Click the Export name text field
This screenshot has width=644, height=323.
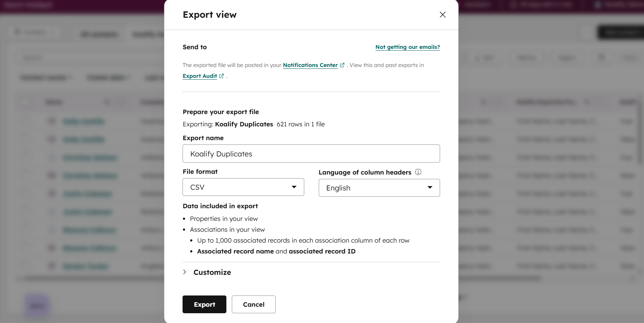pyautogui.click(x=311, y=154)
